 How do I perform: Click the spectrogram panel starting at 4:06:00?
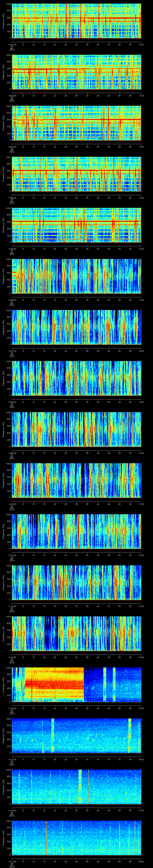[76, 277]
